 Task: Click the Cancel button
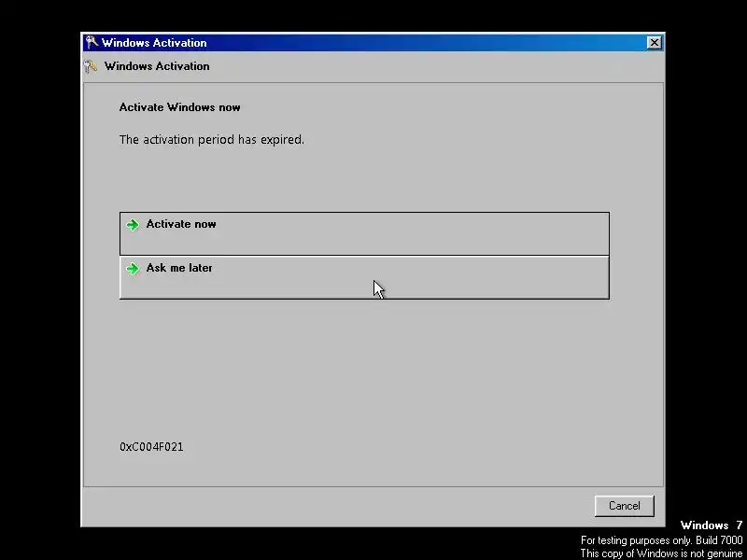point(624,506)
